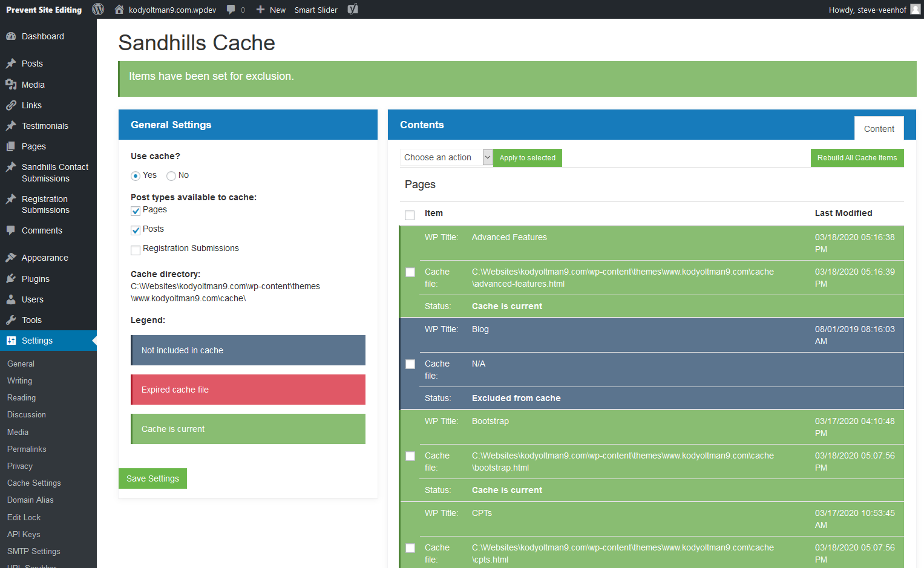The width and height of the screenshot is (924, 568).
Task: Toggle the Posts post type checkbox
Action: point(136,230)
